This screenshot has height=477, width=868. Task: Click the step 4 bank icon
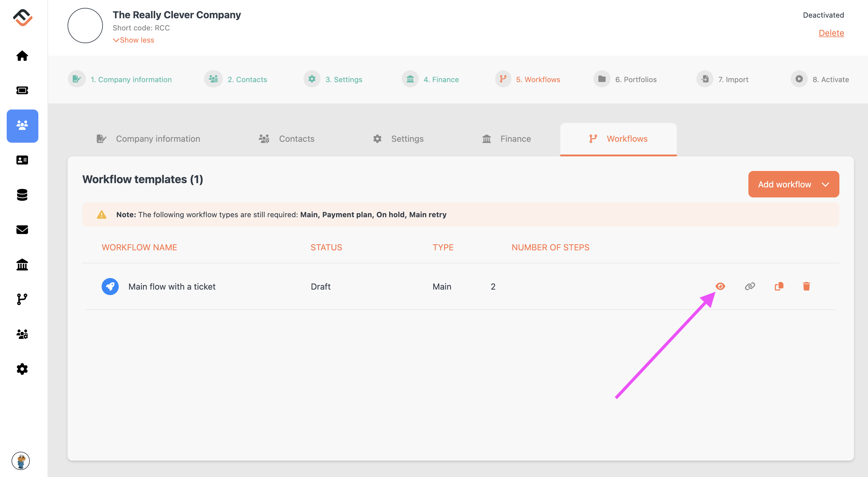point(410,79)
